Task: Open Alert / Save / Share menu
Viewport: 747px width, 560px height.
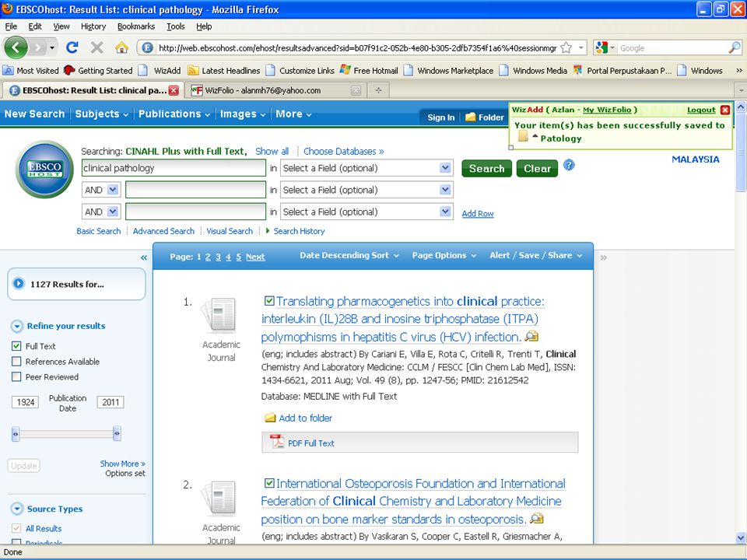Action: [x=536, y=255]
